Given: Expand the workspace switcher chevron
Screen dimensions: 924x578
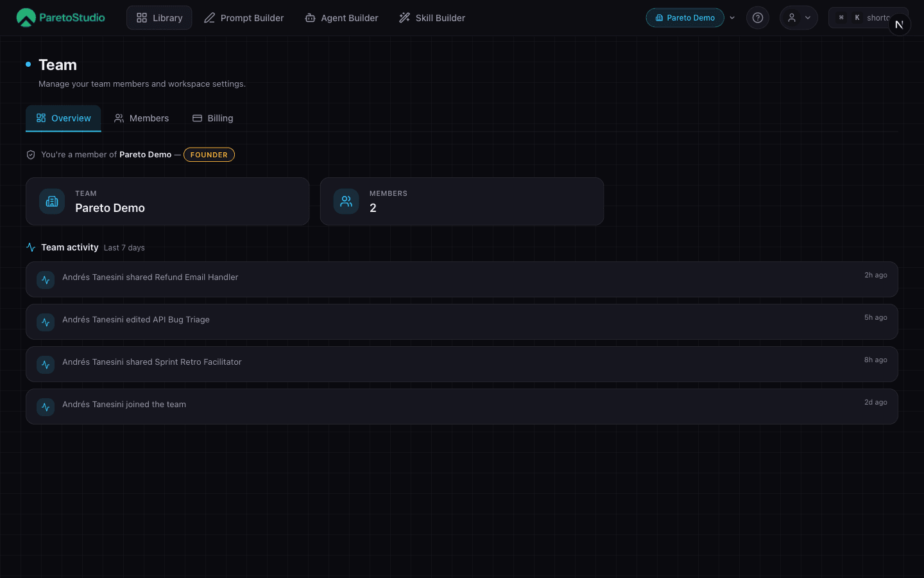Looking at the screenshot, I should (732, 18).
